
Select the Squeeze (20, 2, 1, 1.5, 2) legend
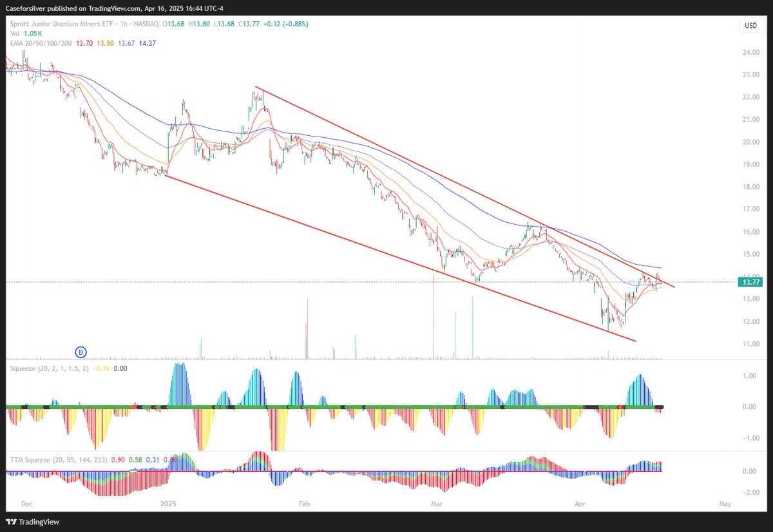(x=48, y=368)
